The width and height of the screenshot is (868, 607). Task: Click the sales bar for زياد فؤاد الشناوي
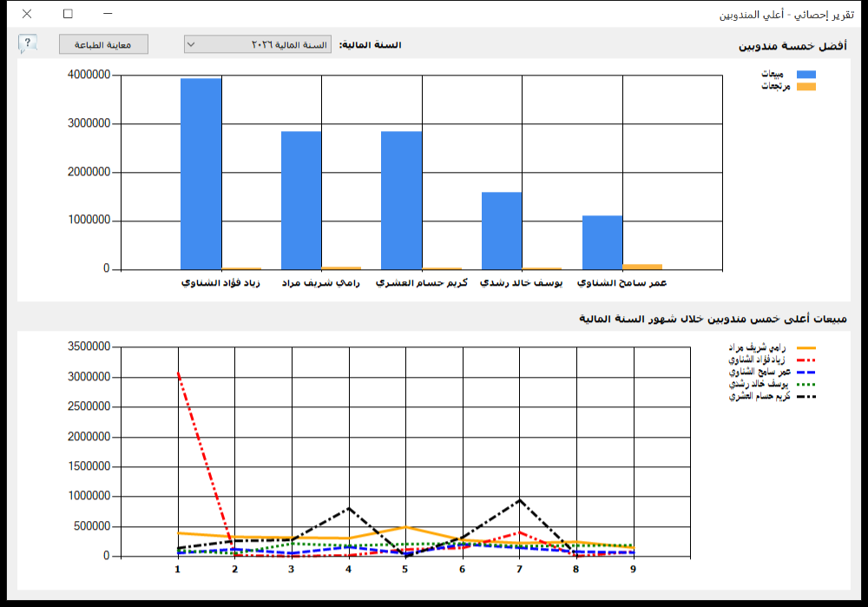coord(201,174)
